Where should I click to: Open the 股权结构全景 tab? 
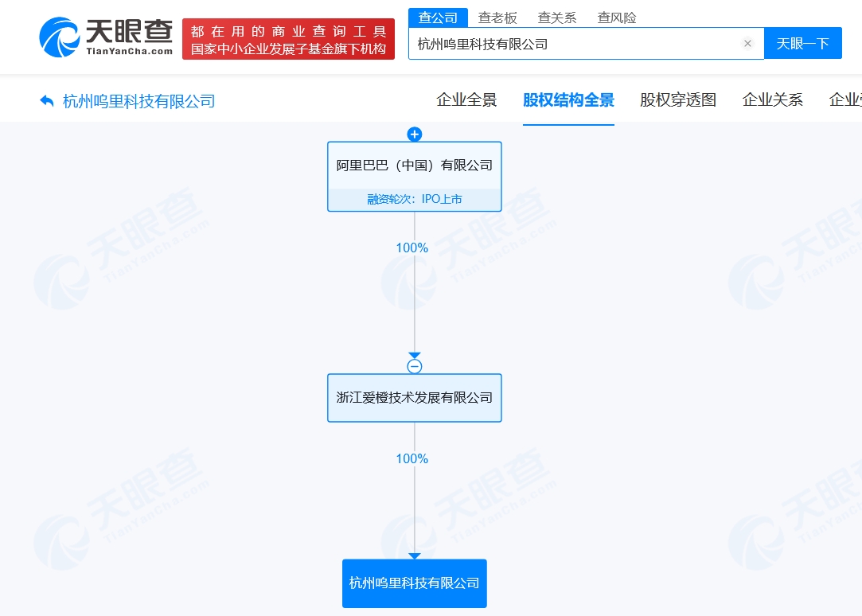[x=568, y=99]
